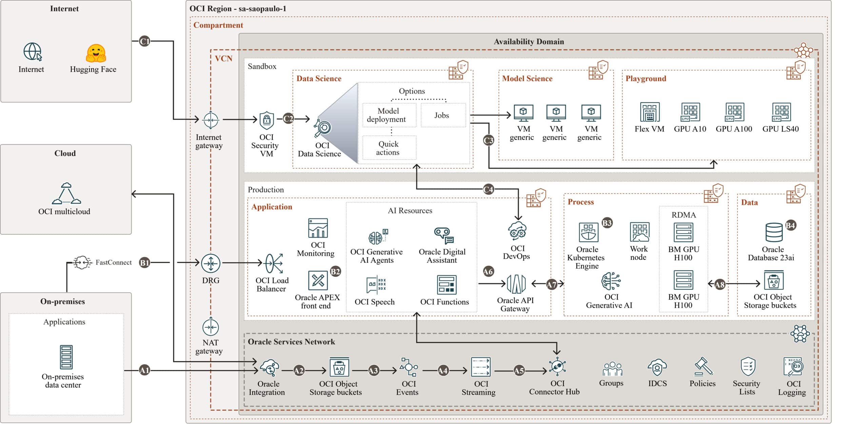Click the 'Applications' label under On-premises
The height and width of the screenshot is (424, 868).
(x=64, y=322)
